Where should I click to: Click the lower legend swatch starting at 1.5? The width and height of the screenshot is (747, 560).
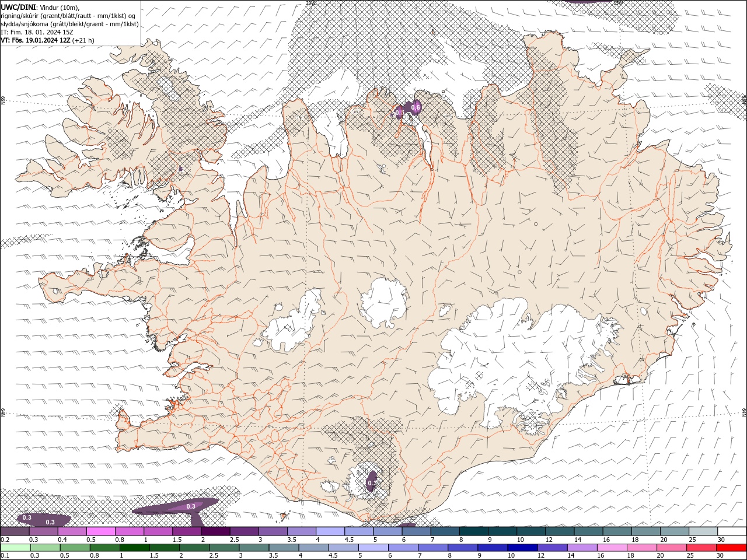pyautogui.click(x=164, y=548)
